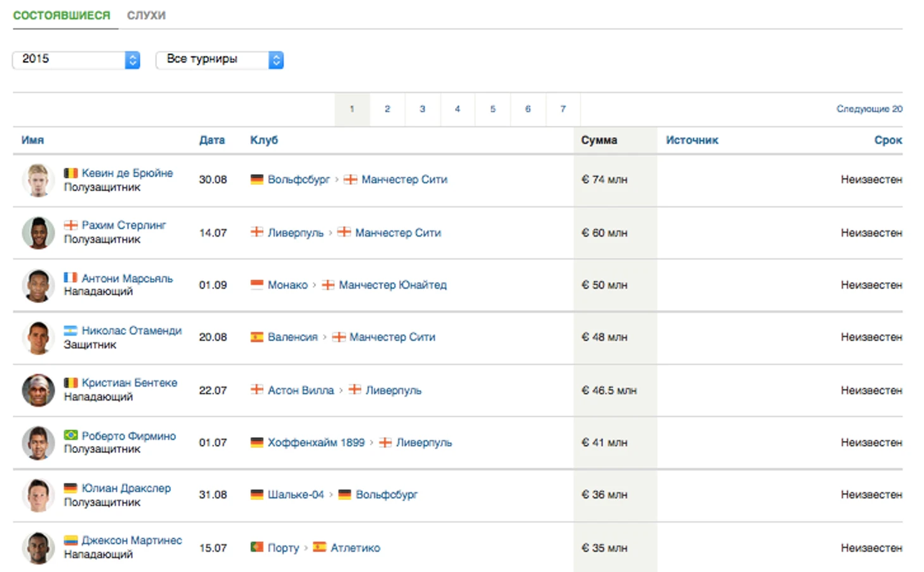The width and height of the screenshot is (924, 572).
Task: Open Ливерпуль club in Фирмино row
Action: (x=424, y=443)
